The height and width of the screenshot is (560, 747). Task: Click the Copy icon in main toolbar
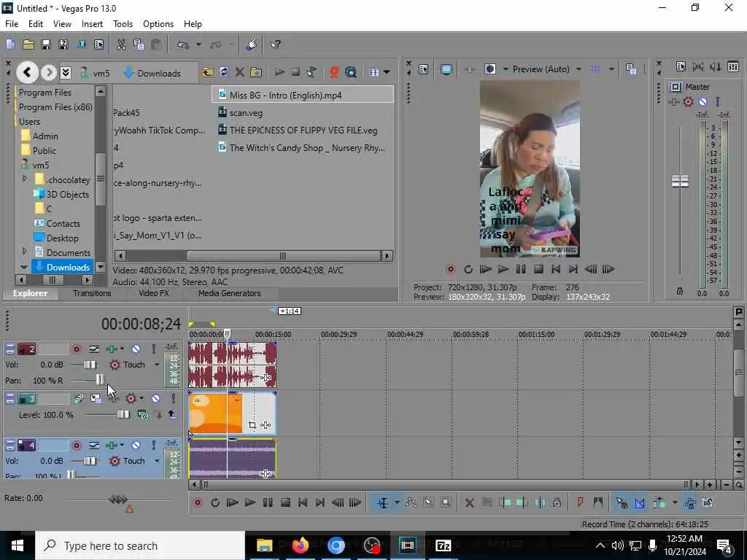[x=139, y=44]
